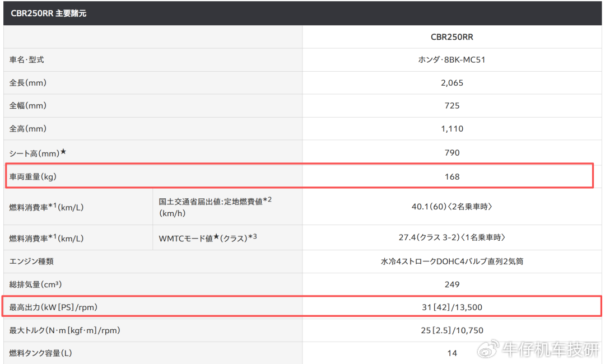Click the 'シート高(mm)' label
This screenshot has height=364, width=605.
38,153
